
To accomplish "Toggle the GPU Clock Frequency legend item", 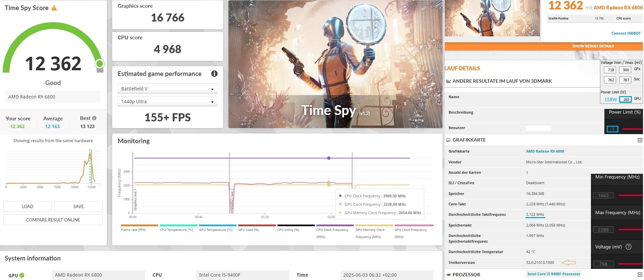I will [x=414, y=231].
